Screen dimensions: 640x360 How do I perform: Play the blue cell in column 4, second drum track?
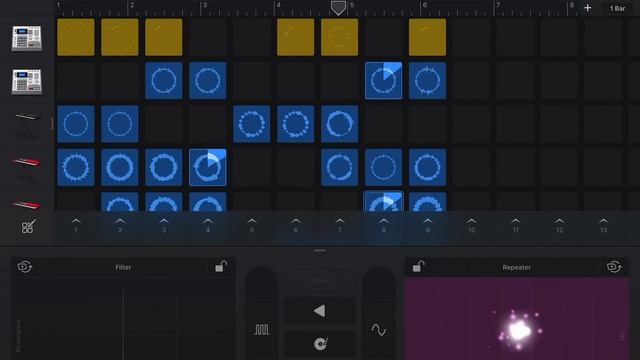[208, 80]
